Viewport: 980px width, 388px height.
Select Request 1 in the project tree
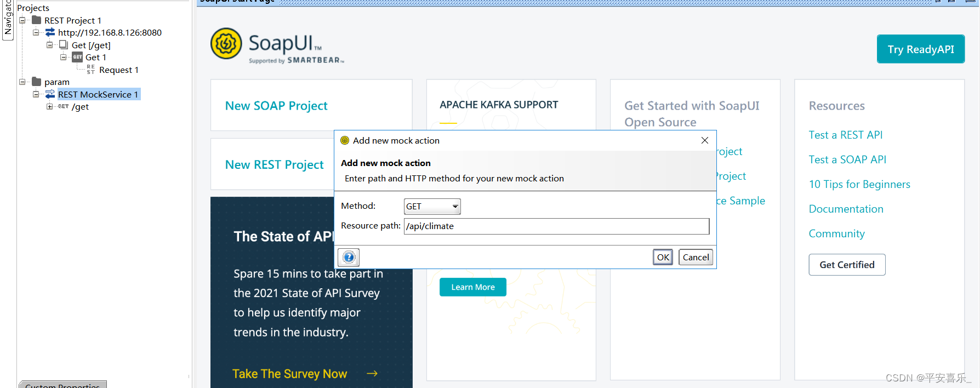click(x=119, y=70)
